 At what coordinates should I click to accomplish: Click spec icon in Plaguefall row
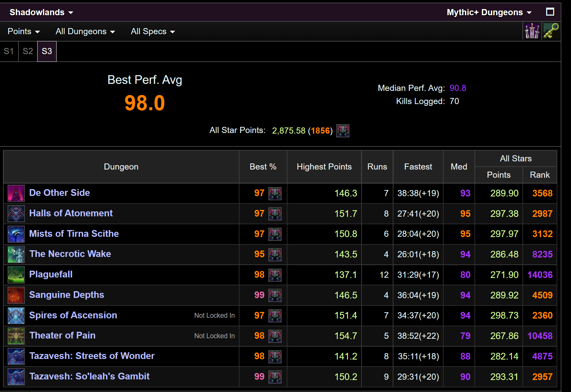coord(275,275)
